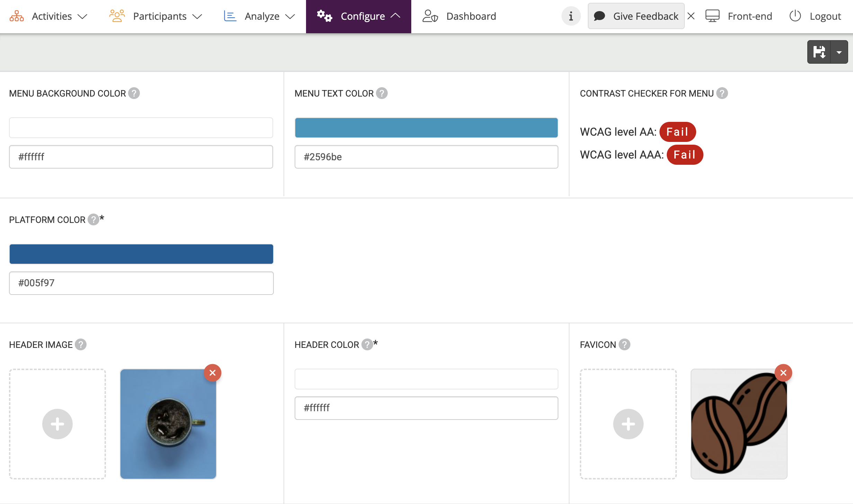This screenshot has width=853, height=504.
Task: Log out using the Logout link
Action: coord(815,16)
